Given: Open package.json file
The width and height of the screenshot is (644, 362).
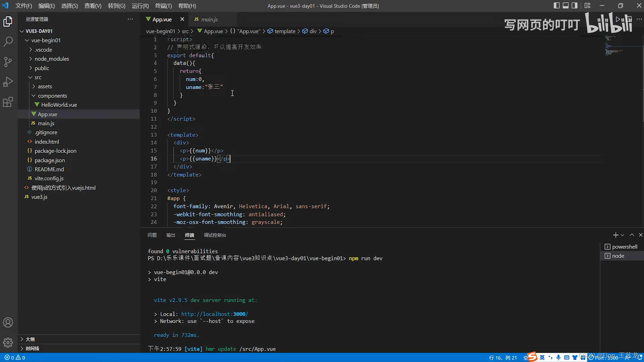Looking at the screenshot, I should 50,160.
